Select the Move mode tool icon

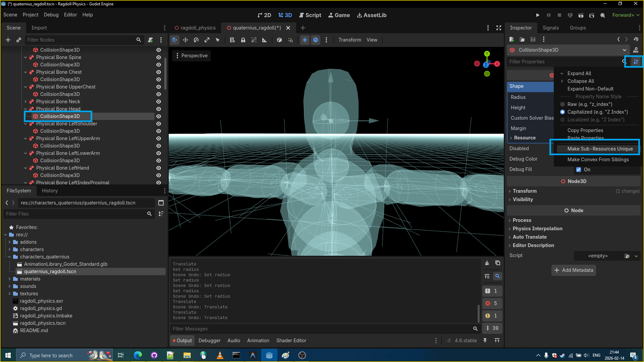185,40
